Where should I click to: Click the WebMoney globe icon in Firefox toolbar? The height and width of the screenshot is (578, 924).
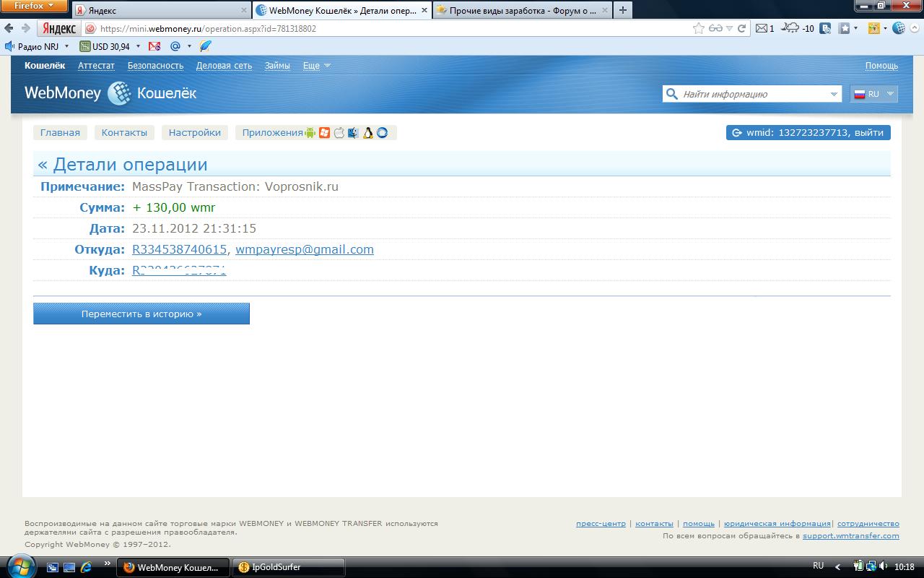(899, 28)
